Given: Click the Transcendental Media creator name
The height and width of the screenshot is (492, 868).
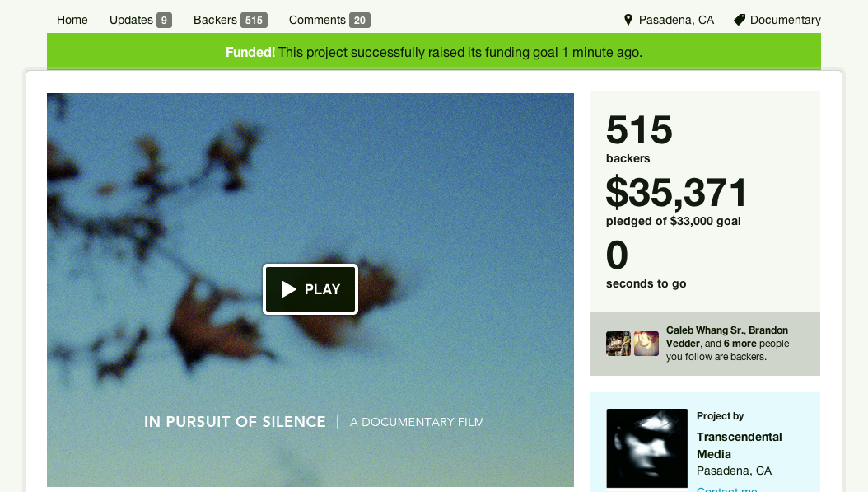Looking at the screenshot, I should point(739,446).
